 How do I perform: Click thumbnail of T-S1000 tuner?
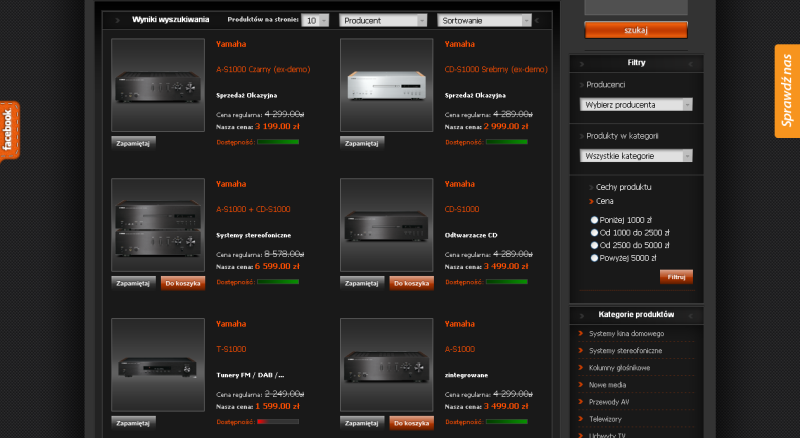pos(158,364)
